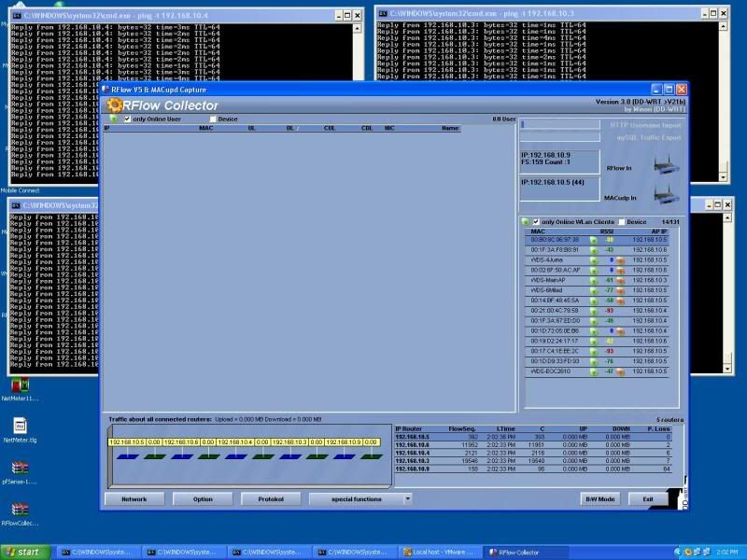Toggle Device checkbox beside only Online User
The height and width of the screenshot is (560, 747).
tap(213, 119)
